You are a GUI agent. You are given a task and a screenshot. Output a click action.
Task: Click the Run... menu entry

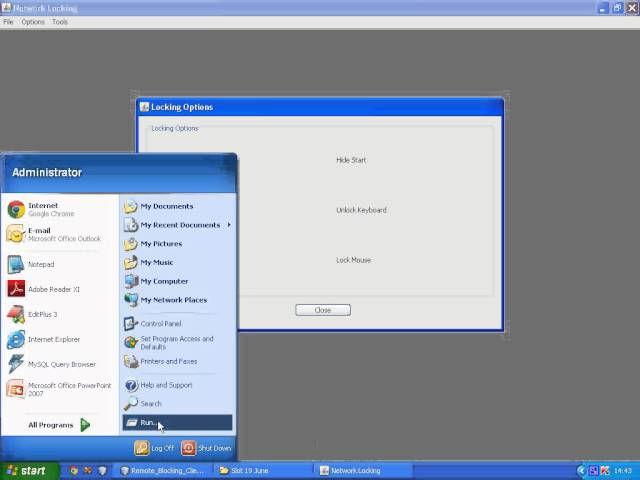pyautogui.click(x=177, y=422)
